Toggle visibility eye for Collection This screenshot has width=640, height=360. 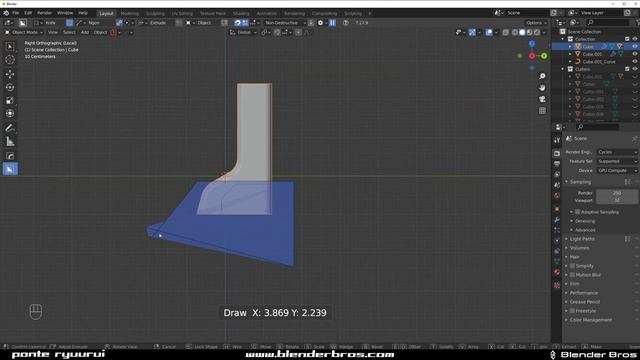tap(635, 39)
